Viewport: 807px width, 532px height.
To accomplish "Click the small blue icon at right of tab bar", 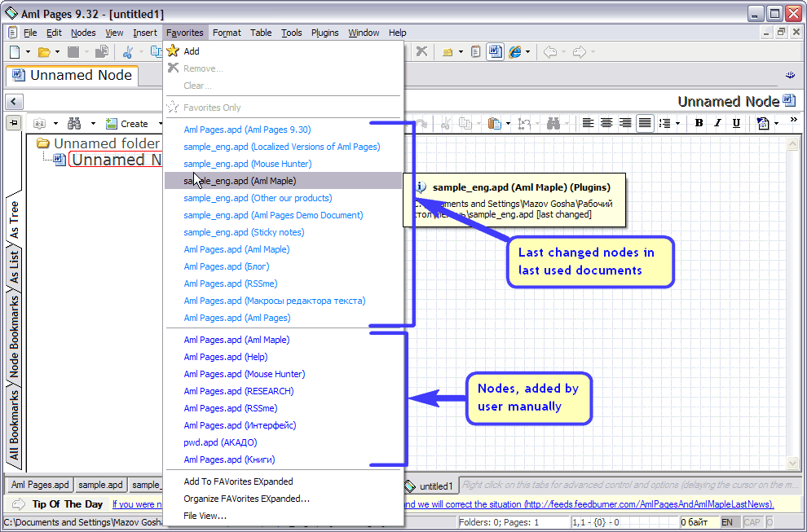I will point(790,75).
